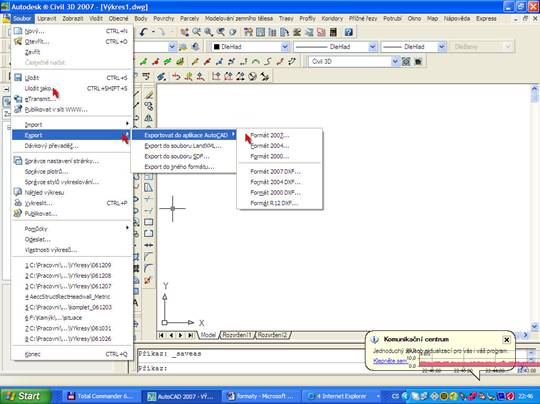
Task: Select the Explode tool in Modify toolbar
Action: point(148,280)
